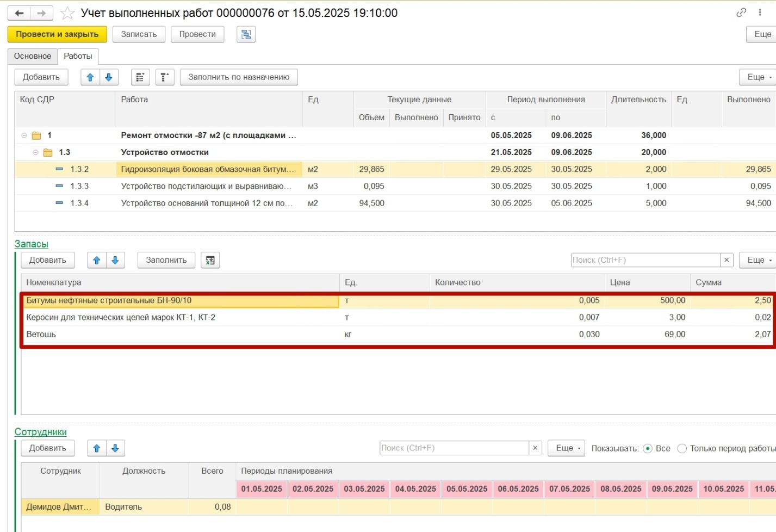Open spreadsheet icon next to Заполнить

pos(210,261)
